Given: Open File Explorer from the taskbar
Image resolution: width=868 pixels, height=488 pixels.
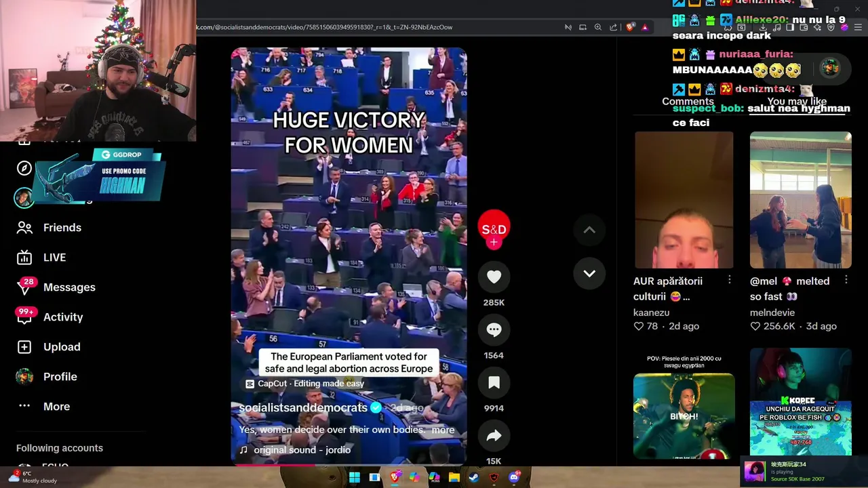Looking at the screenshot, I should point(454,477).
